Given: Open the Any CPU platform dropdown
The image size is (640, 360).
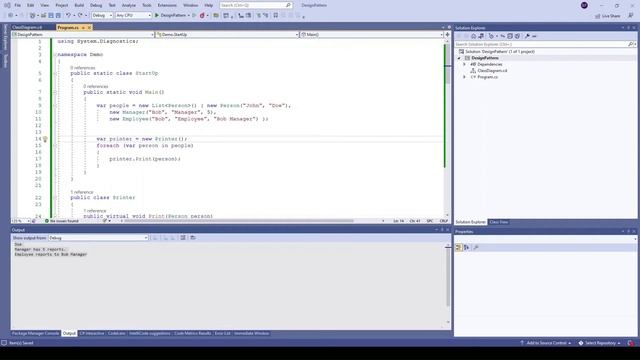Looking at the screenshot, I should tap(133, 16).
